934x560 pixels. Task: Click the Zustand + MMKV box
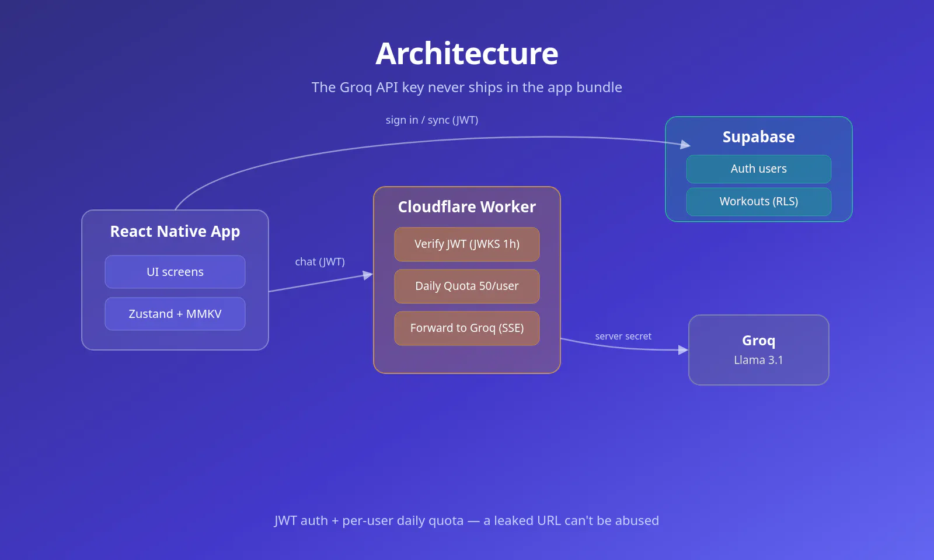(175, 314)
